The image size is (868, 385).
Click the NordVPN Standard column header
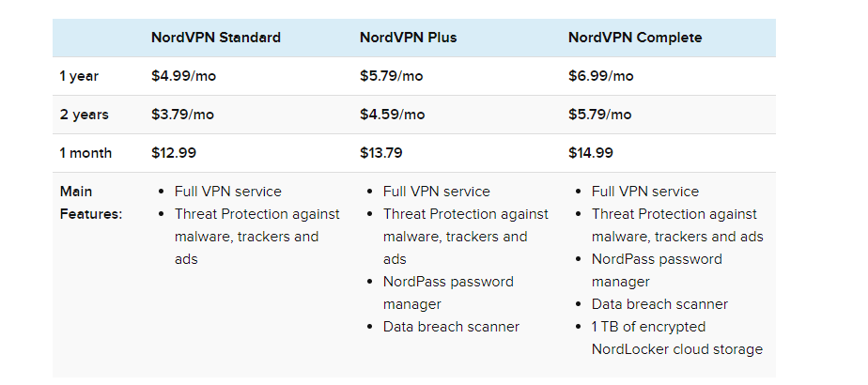click(215, 38)
